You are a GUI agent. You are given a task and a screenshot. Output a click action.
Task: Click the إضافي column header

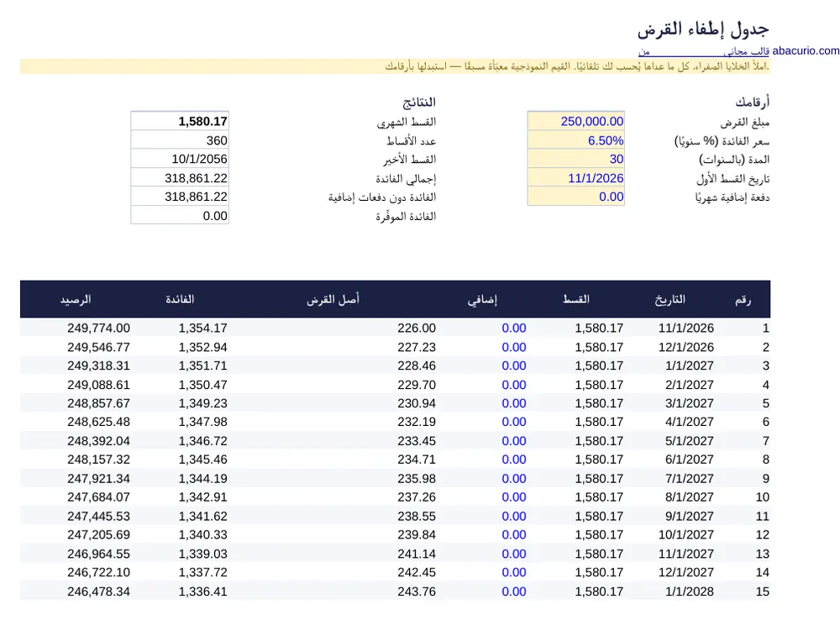tap(482, 300)
